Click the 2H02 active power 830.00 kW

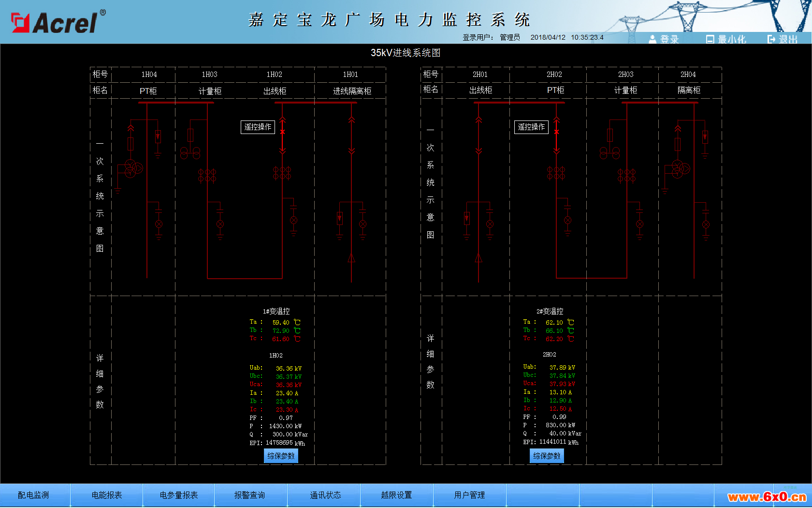(x=560, y=425)
